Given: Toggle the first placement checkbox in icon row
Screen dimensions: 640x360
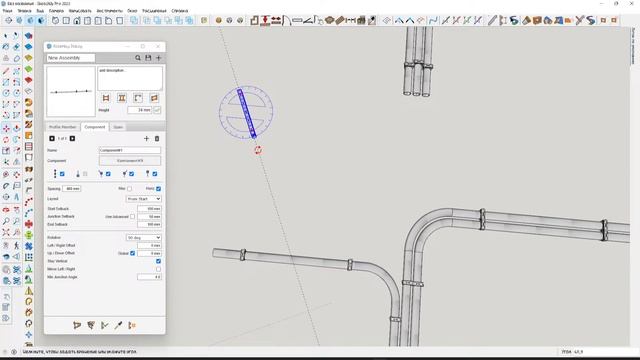Looking at the screenshot, I should click(x=62, y=174).
